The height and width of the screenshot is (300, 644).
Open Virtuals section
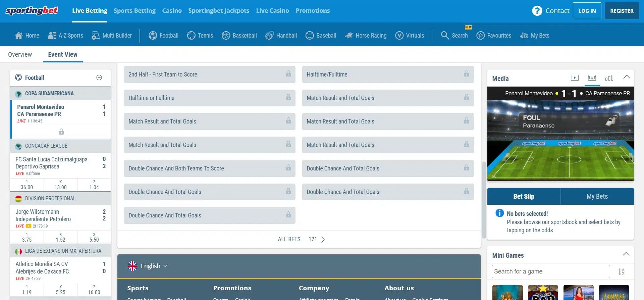pos(410,35)
